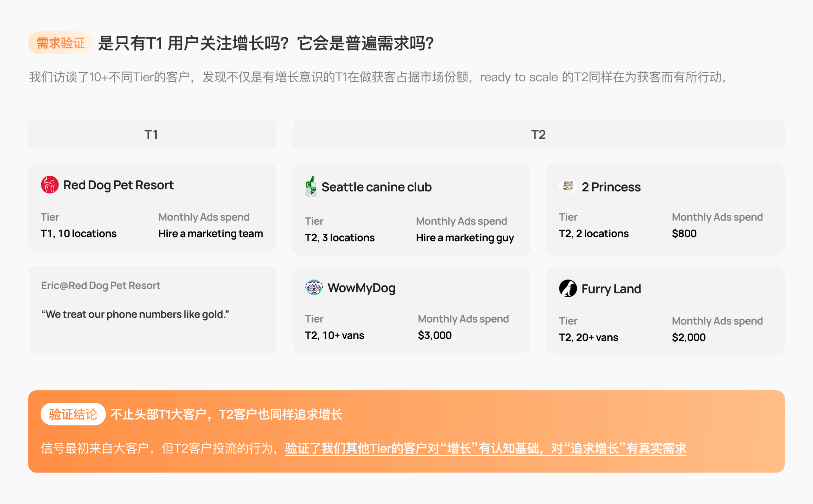Click Monthly Ads spend label in Seattle canine card
This screenshot has width=813, height=504.
click(461, 221)
